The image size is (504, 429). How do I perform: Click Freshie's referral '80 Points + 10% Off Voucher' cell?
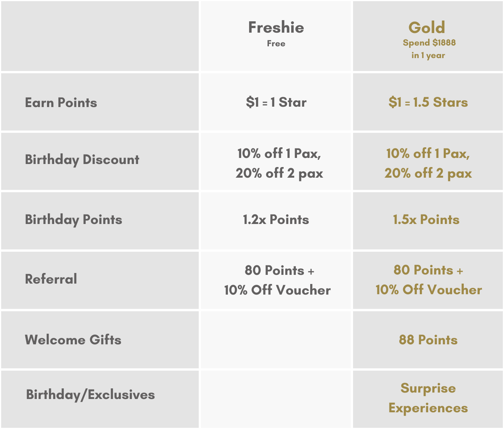[x=278, y=280]
